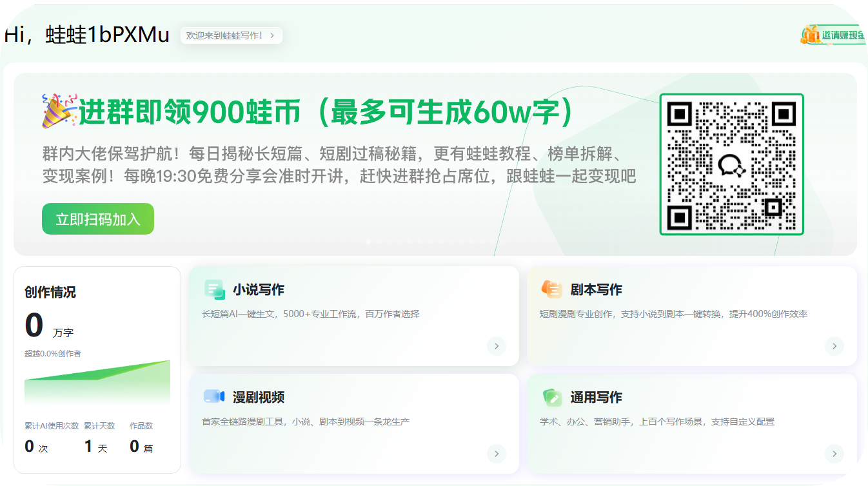Click the arrow chevron on 漫剧视频 card
868x486 pixels.
(497, 454)
